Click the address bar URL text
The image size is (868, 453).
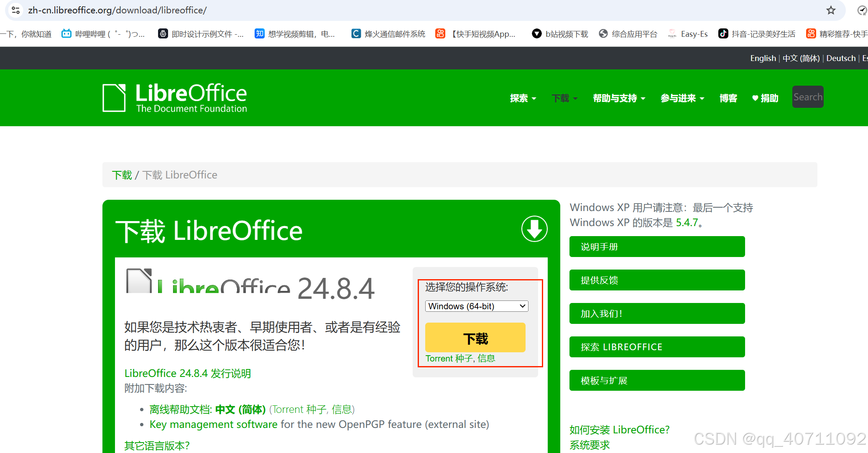(117, 10)
